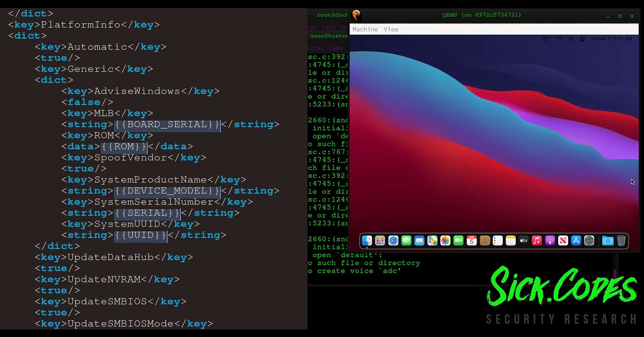Open the Podcasts app from the dock
This screenshot has width=644, height=337.
550,241
